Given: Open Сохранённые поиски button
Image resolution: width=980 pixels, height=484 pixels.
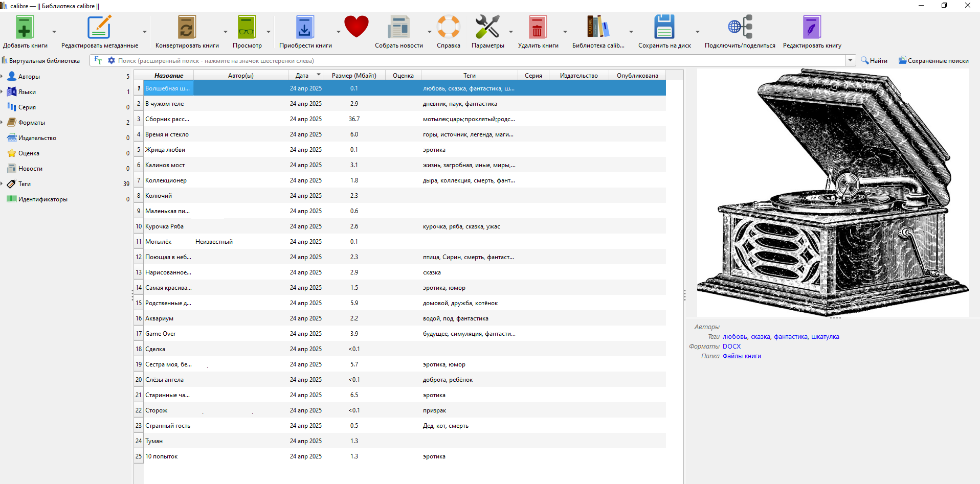Looking at the screenshot, I should 933,60.
